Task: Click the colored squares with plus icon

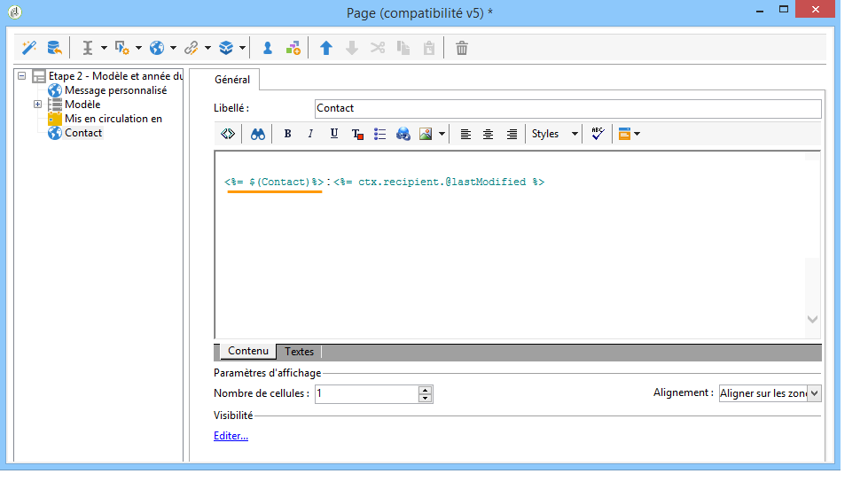Action: tap(293, 48)
